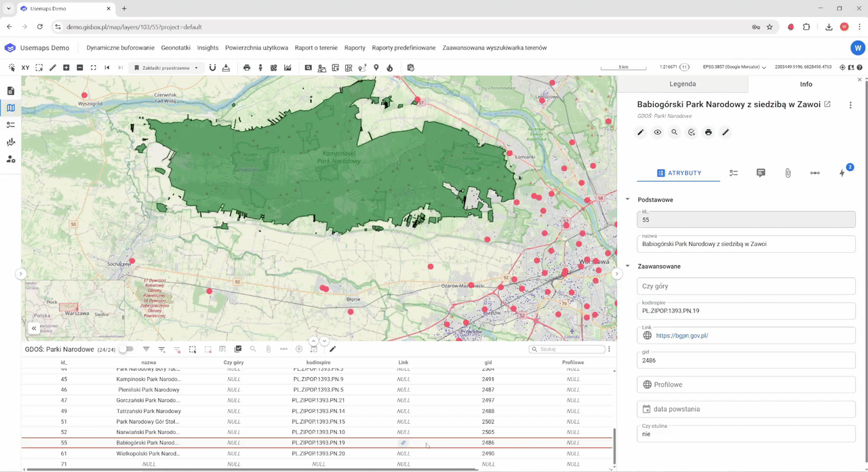
Task: Open the Zakładki przestrzenne dropdown
Action: (x=166, y=68)
